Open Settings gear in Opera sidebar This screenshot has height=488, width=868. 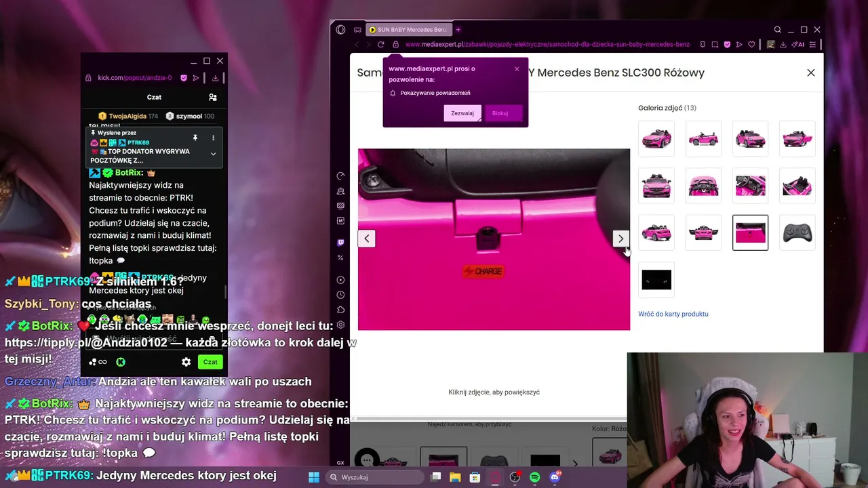click(x=340, y=325)
